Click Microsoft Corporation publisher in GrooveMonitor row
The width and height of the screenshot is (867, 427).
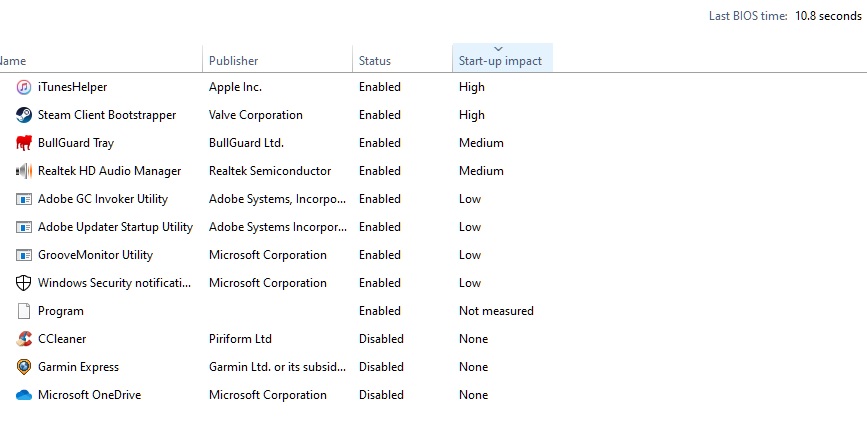coord(268,255)
